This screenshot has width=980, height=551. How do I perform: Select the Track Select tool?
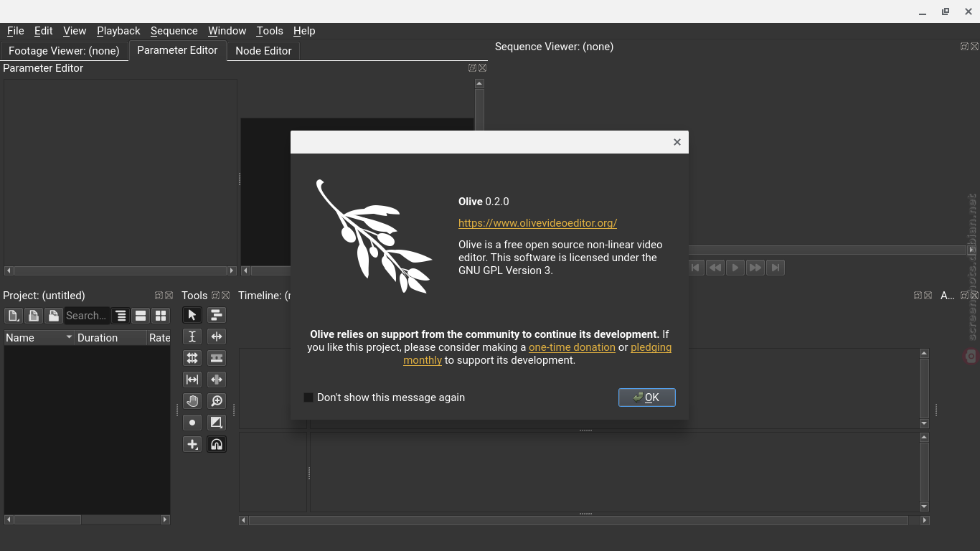(x=217, y=315)
